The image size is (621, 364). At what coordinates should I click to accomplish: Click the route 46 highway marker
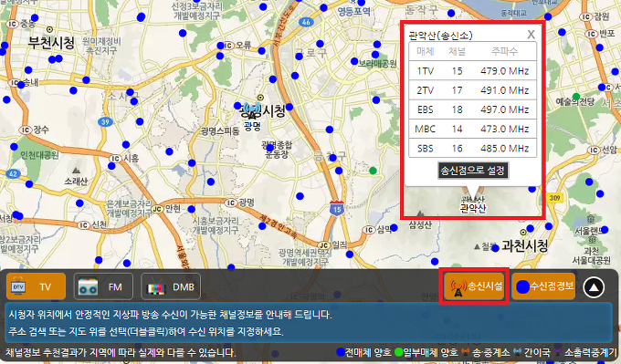[306, 22]
